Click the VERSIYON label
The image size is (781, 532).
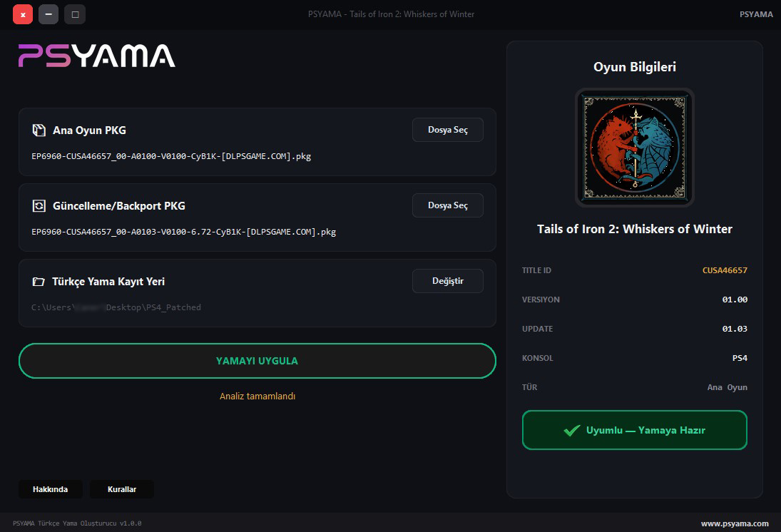[x=541, y=300]
